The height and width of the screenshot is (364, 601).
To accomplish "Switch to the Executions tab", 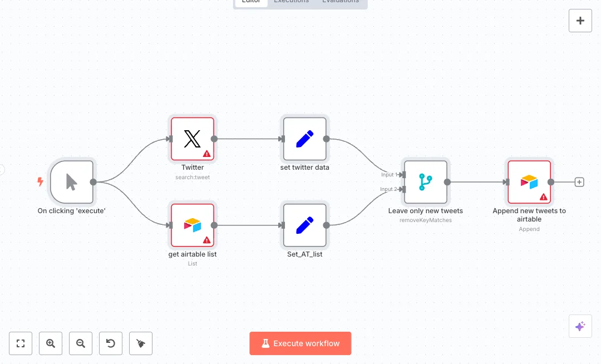I will click(291, 2).
